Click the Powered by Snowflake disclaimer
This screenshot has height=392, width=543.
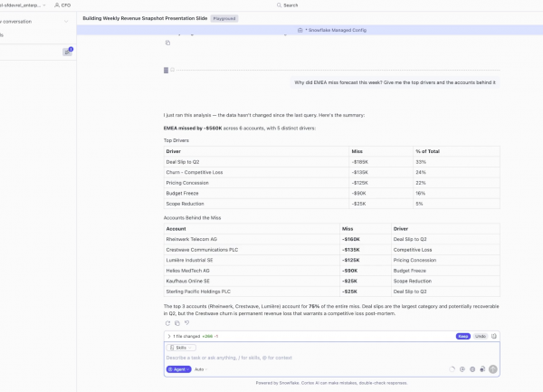tap(331, 383)
